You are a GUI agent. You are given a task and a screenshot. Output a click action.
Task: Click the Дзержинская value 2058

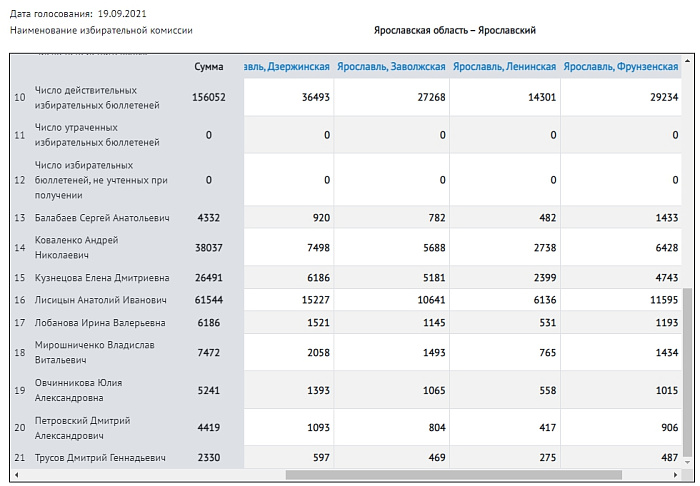[x=318, y=353]
